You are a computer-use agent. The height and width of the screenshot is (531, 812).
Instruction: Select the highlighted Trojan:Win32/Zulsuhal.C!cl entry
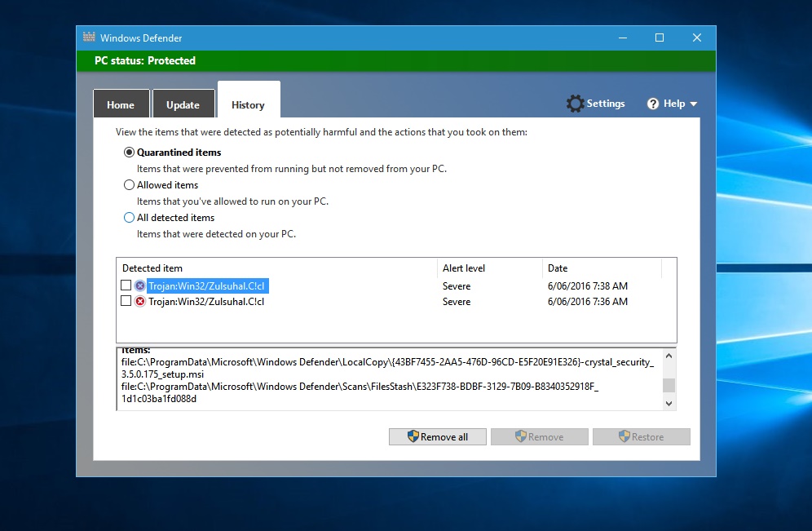point(207,286)
